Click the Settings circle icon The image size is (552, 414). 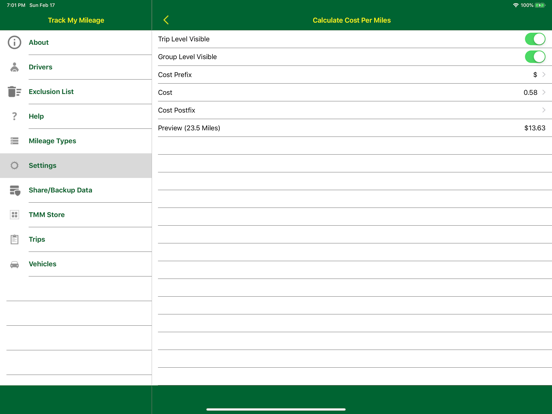pos(14,165)
